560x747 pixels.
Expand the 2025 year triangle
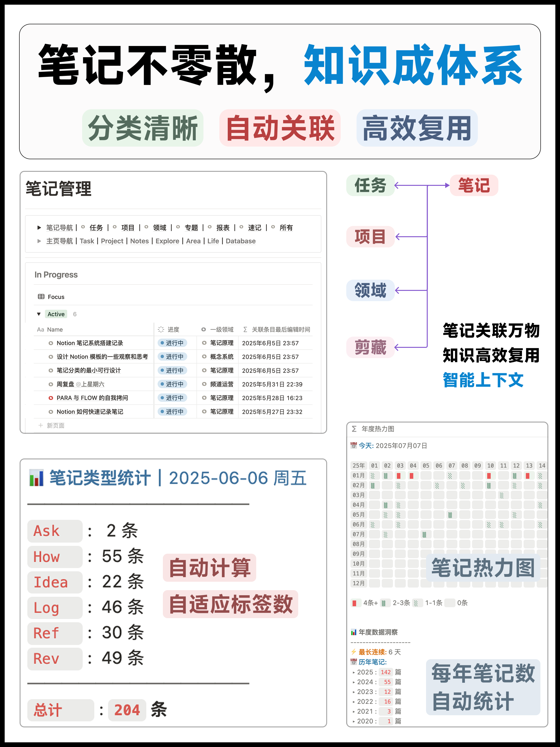[x=354, y=673]
